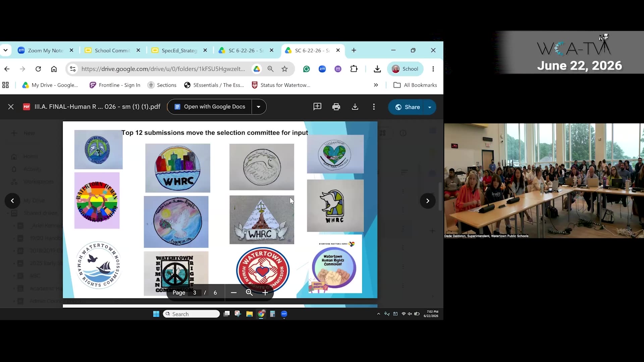The height and width of the screenshot is (362, 644).
Task: Open Windows Start menu
Action: pyautogui.click(x=156, y=314)
